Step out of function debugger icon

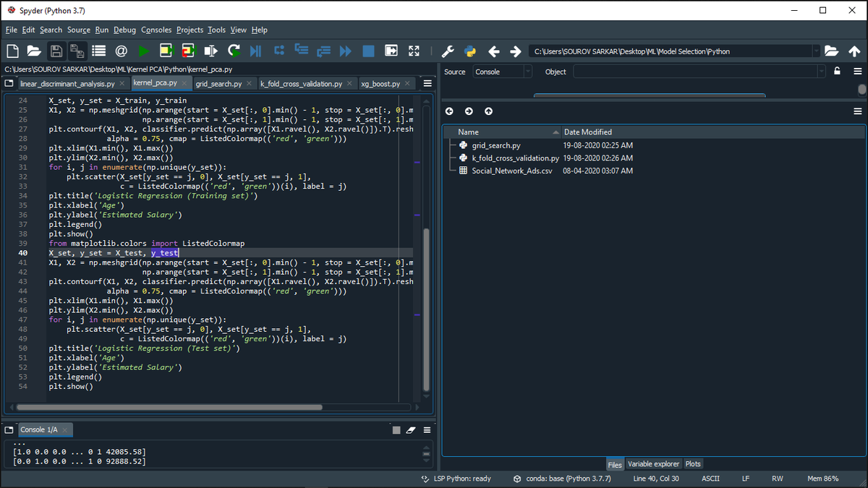323,51
